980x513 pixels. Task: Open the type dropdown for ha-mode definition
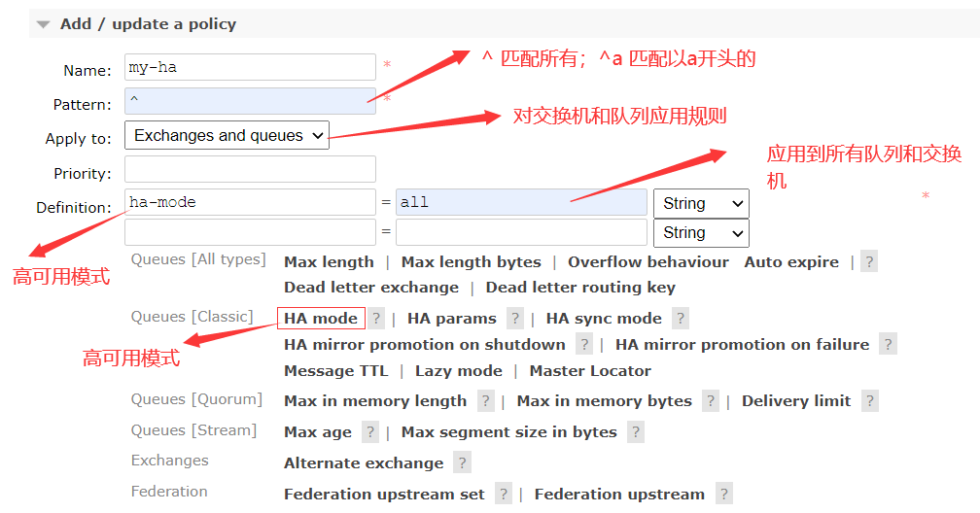coord(700,203)
